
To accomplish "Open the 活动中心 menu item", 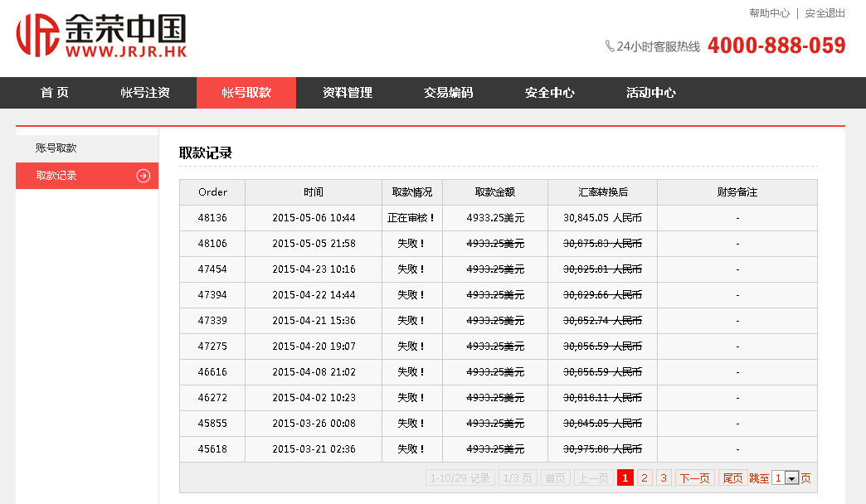I will coord(651,93).
